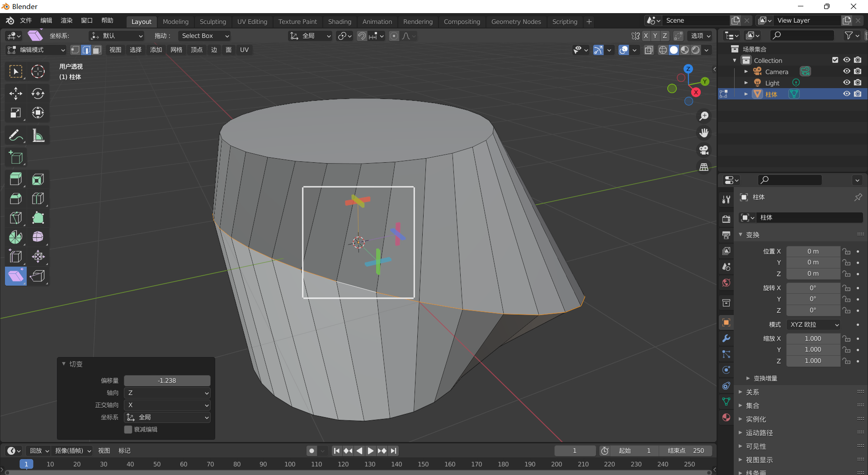This screenshot has height=475, width=868.
Task: Open the 轴向 Z dropdown
Action: [x=167, y=393]
